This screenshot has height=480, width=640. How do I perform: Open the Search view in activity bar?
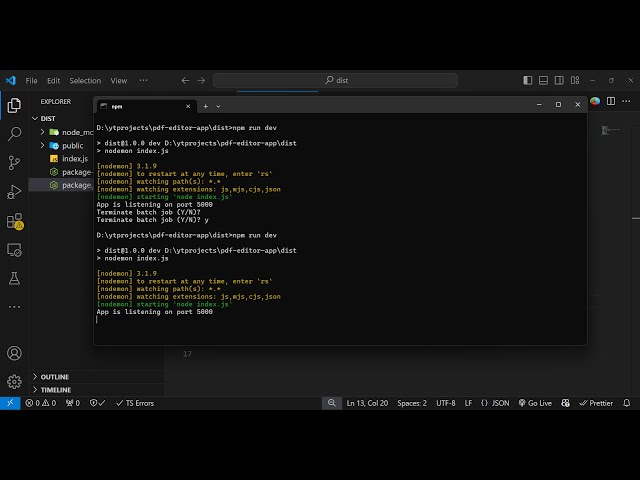click(14, 133)
